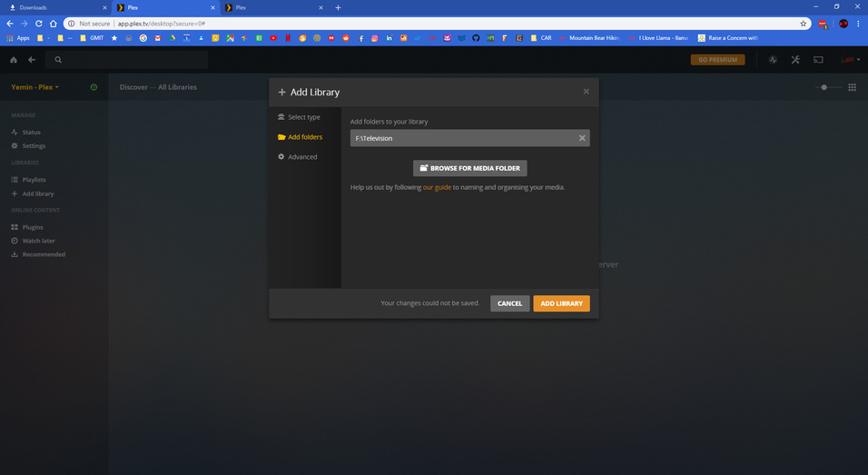Switch to the last Plex browser tab
The image size is (868, 475).
pos(273,8)
